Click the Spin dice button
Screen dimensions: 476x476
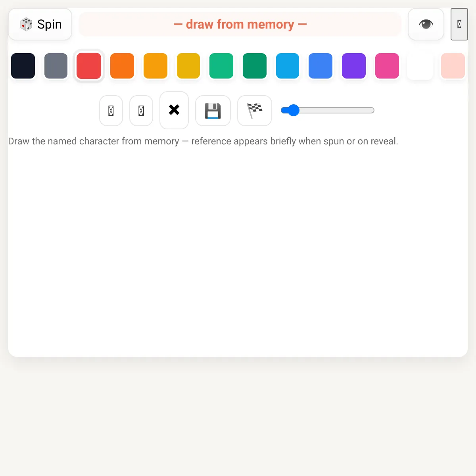(40, 24)
